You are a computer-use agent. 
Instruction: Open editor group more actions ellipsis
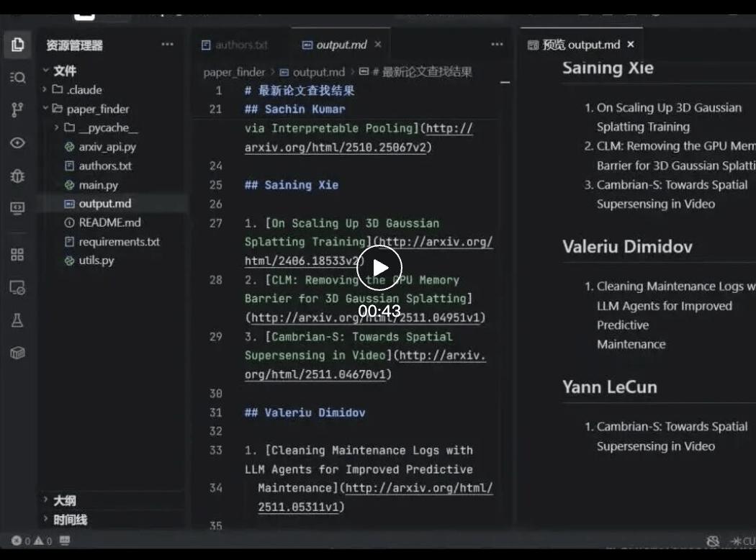pos(497,45)
